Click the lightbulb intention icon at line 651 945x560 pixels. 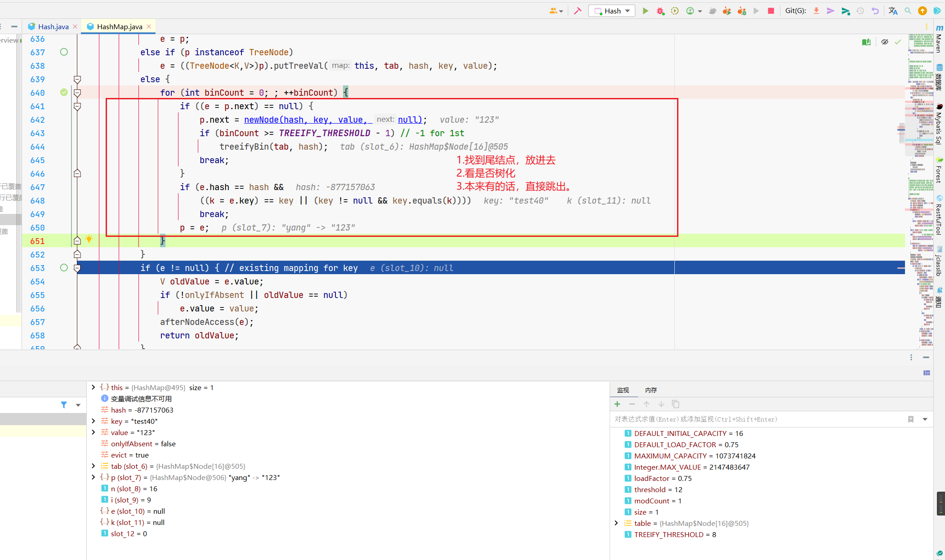(x=89, y=239)
